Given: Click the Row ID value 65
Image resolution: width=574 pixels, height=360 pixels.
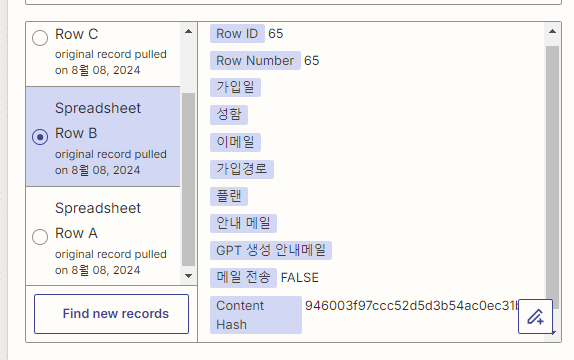Looking at the screenshot, I should (276, 34).
